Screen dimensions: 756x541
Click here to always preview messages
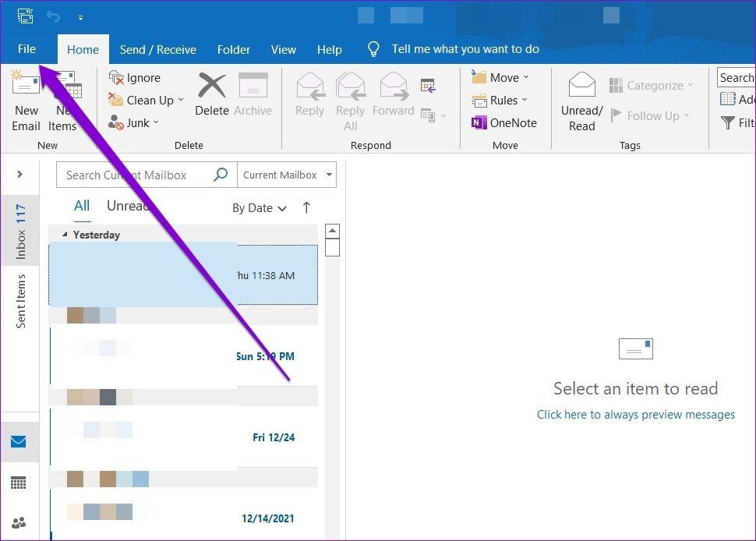point(635,414)
